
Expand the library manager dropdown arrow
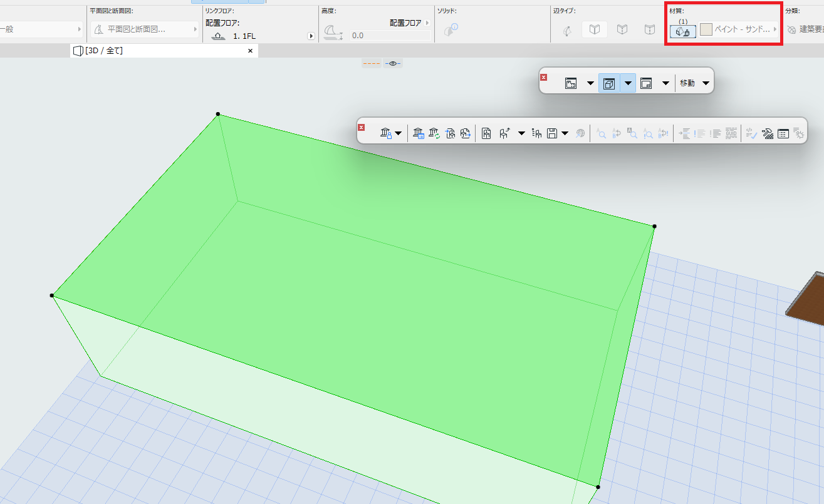(x=399, y=133)
